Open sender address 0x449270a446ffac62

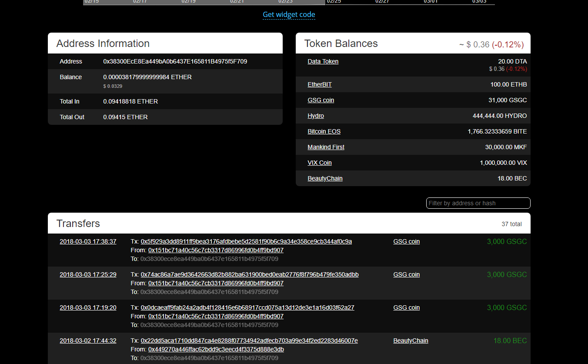click(x=216, y=350)
